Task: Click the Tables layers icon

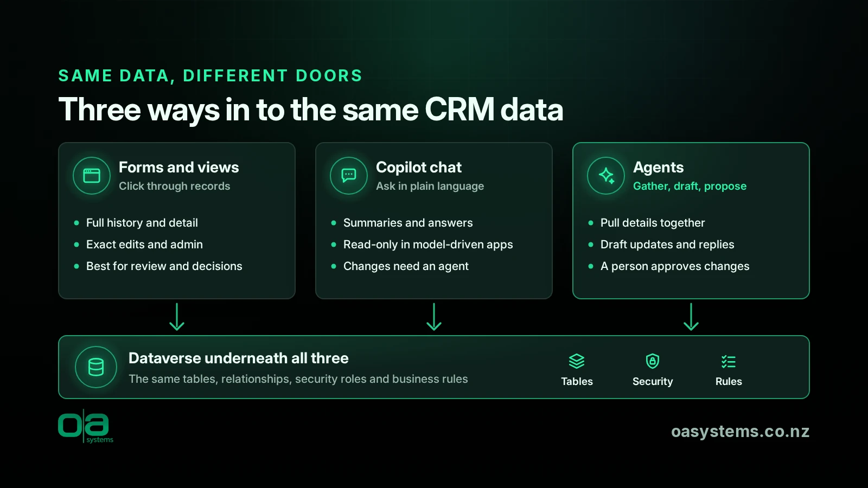Action: (x=577, y=361)
